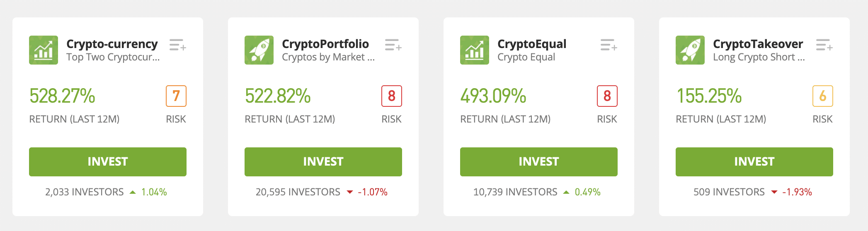The height and width of the screenshot is (231, 868).
Task: Add CryptoPortfolio to watchlist
Action: point(393,45)
